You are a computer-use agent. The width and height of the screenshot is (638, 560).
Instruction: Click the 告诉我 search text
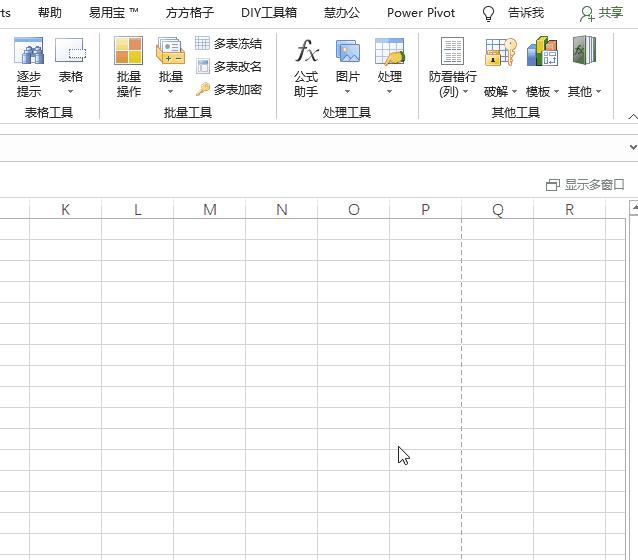tap(526, 13)
